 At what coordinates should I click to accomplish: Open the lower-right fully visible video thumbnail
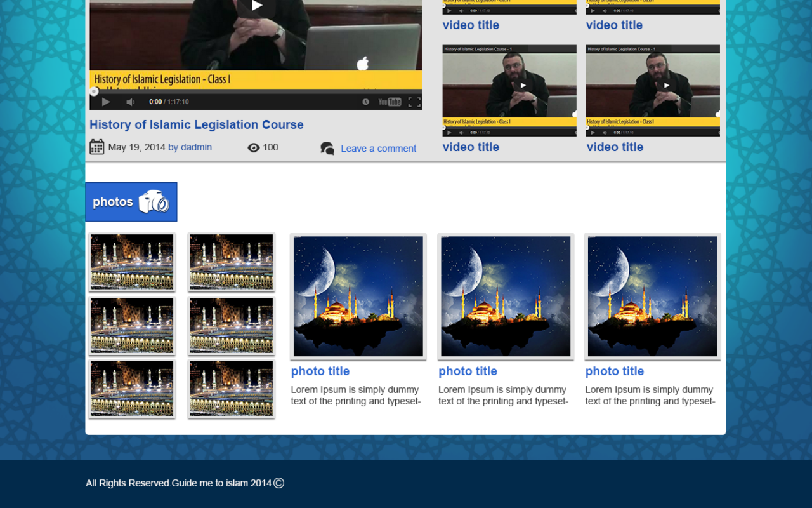coord(653,90)
